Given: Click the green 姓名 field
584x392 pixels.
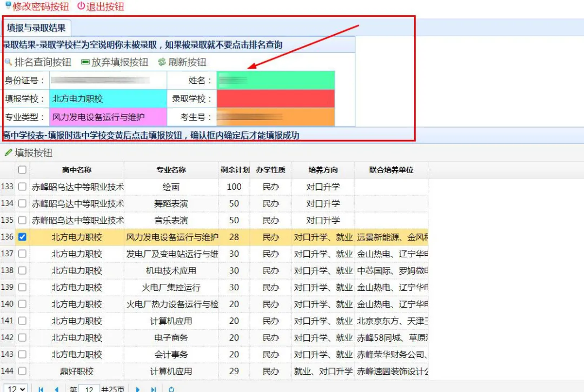Looking at the screenshot, I should pos(276,80).
